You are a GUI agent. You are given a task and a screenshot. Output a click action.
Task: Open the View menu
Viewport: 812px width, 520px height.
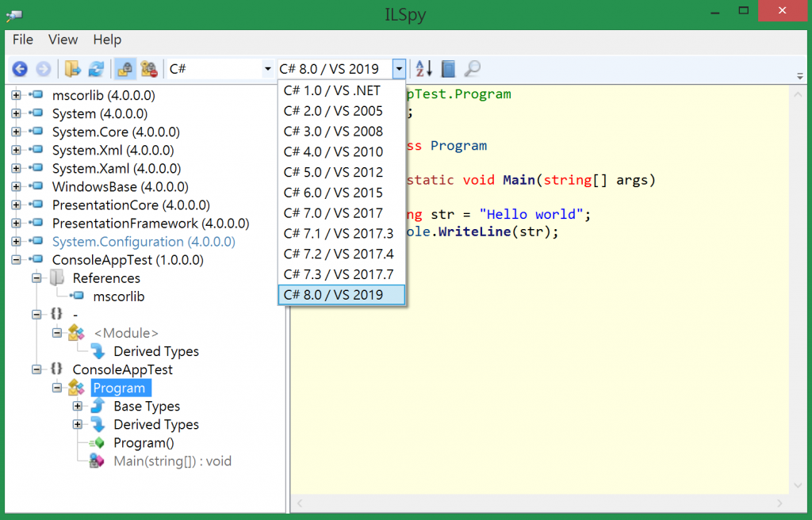(x=63, y=40)
